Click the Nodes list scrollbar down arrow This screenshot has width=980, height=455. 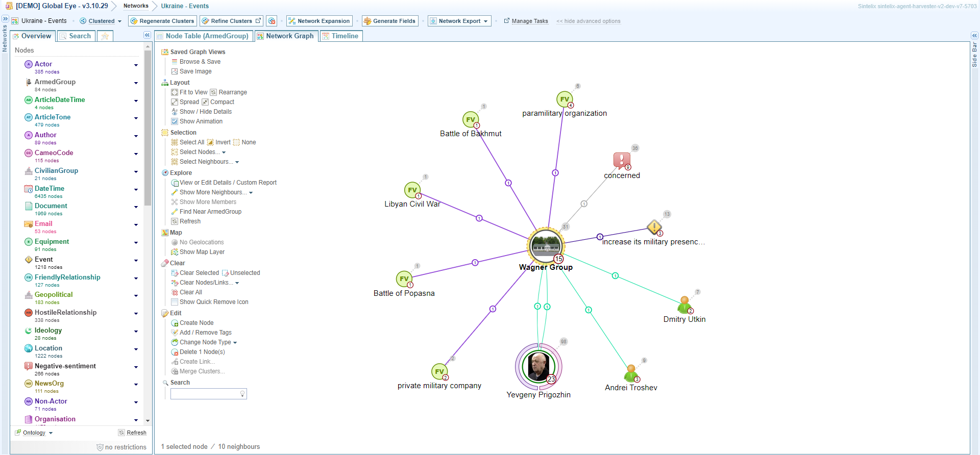tap(148, 421)
